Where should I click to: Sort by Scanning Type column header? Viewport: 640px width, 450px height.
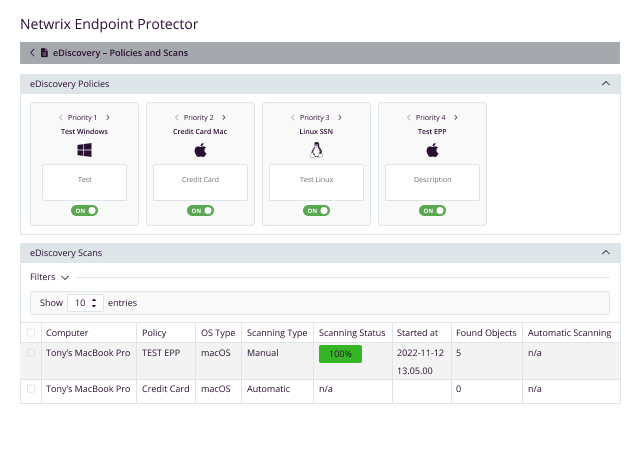pos(277,333)
